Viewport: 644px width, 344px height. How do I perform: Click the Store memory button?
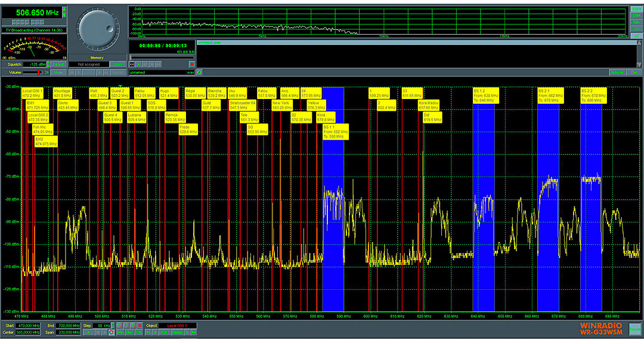tap(118, 64)
